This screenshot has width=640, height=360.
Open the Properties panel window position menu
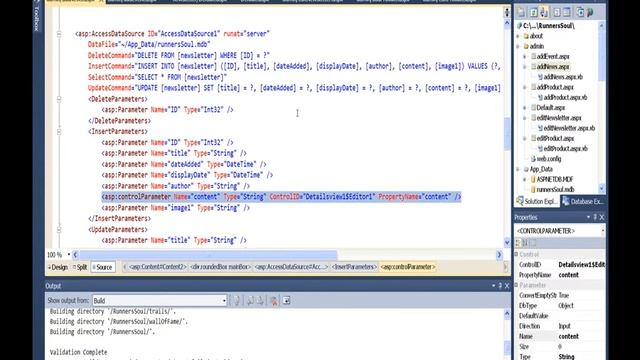pyautogui.click(x=588, y=217)
